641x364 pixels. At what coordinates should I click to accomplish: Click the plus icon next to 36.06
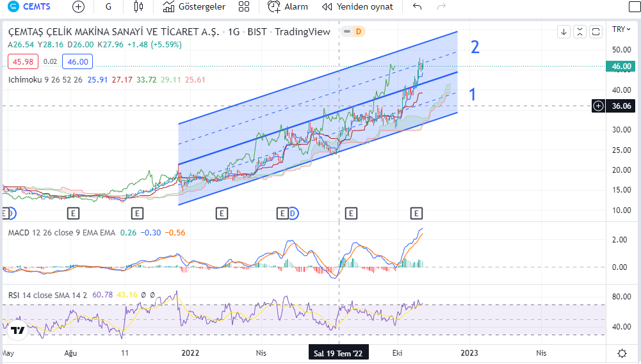(599, 106)
